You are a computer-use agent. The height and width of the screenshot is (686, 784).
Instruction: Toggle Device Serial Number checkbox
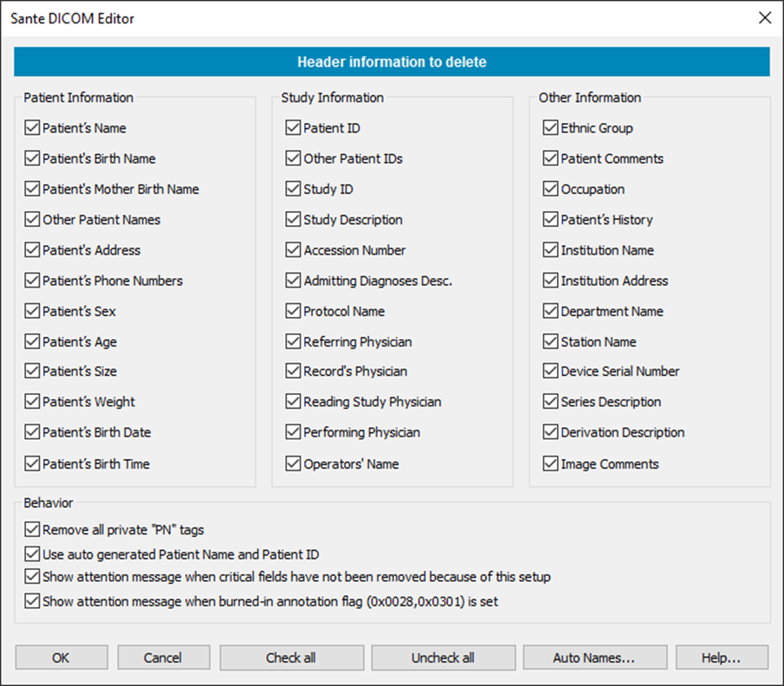(550, 372)
